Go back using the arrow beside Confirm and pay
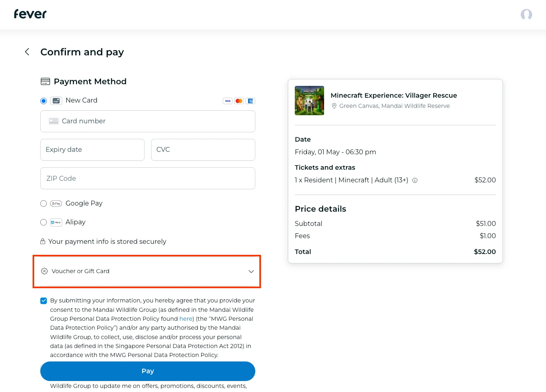The image size is (546, 392). (27, 52)
